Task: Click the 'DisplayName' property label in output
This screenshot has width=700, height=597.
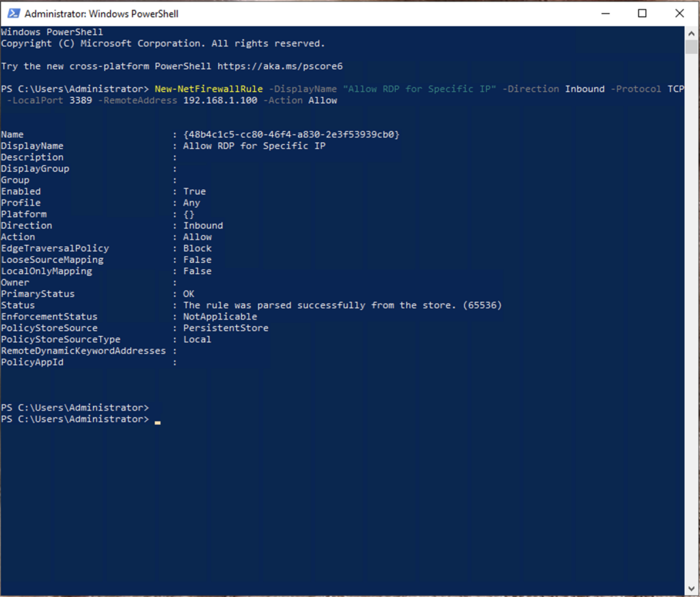Action: [x=32, y=146]
